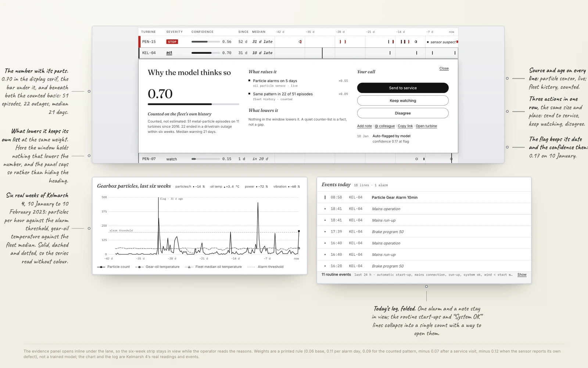Viewport: 588px width, 368px height.
Task: Click the KEL-04 confidence bar
Action: pyautogui.click(x=206, y=53)
